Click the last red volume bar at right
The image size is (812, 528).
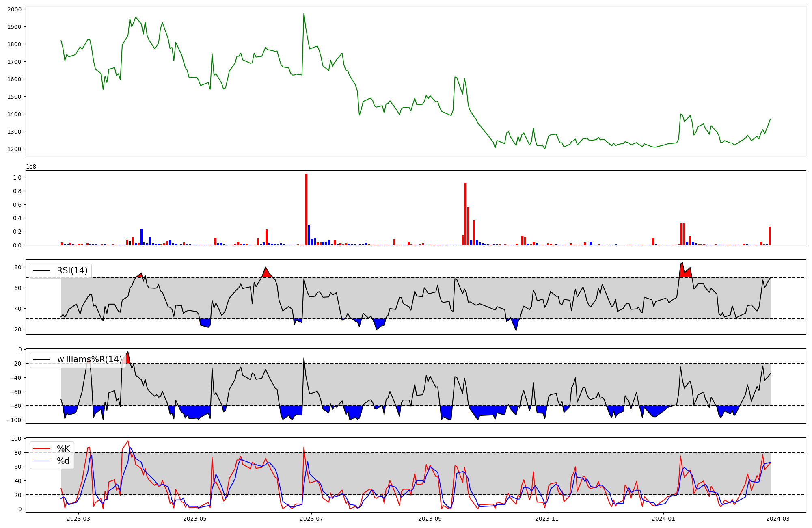pyautogui.click(x=769, y=236)
